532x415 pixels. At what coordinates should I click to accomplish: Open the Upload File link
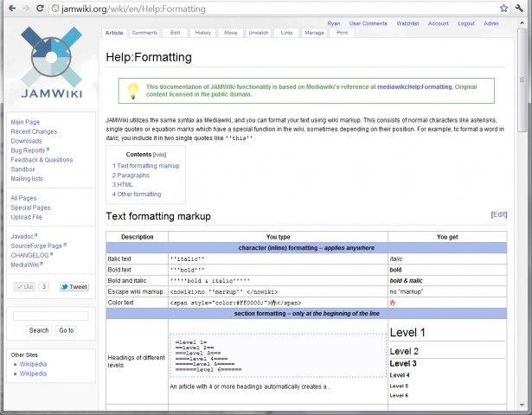click(26, 217)
